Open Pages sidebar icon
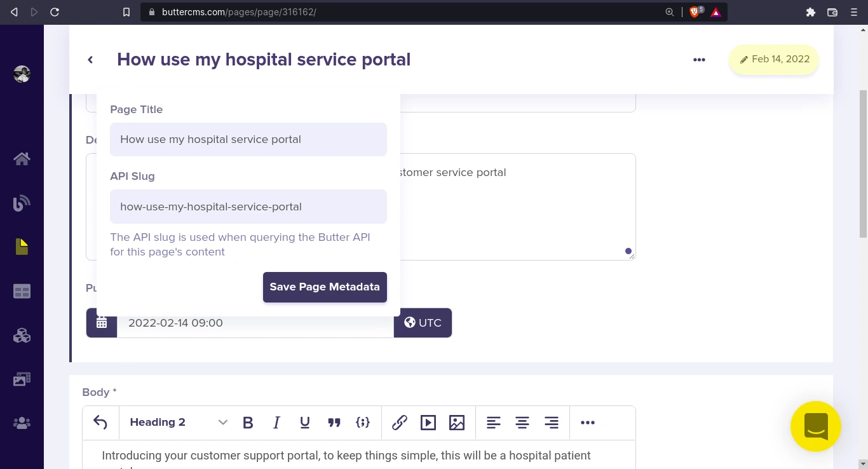The height and width of the screenshot is (469, 868). pos(22,247)
